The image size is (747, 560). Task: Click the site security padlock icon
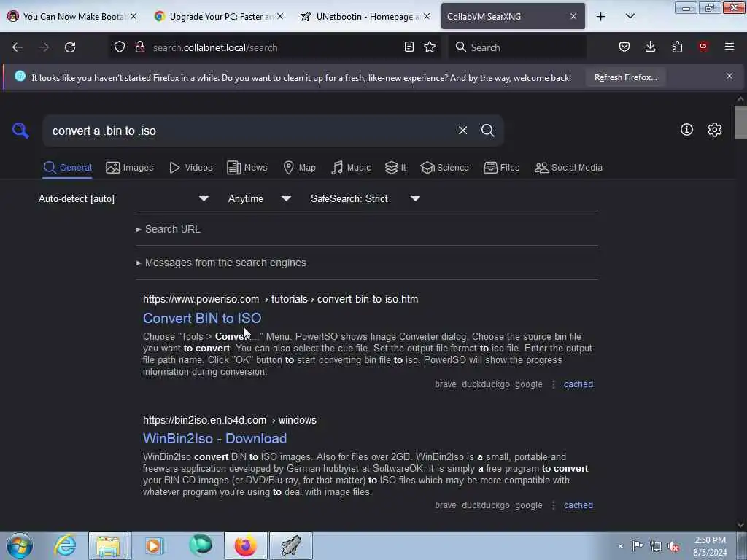pos(139,47)
